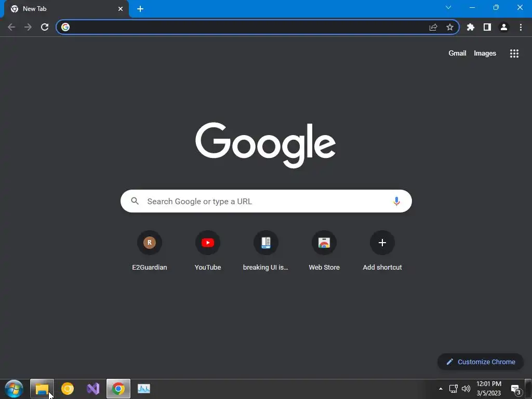Go forward using the forward arrow
532x399 pixels.
(x=28, y=27)
